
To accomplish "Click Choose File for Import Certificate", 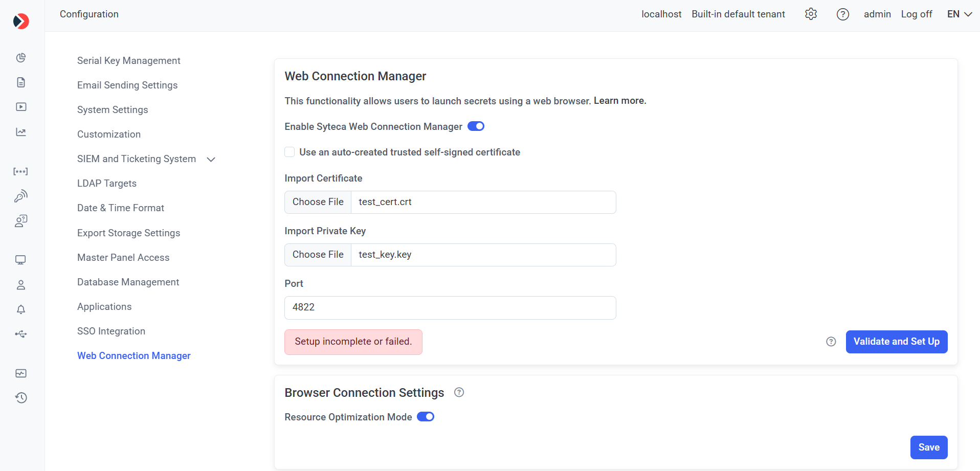I will pyautogui.click(x=318, y=202).
